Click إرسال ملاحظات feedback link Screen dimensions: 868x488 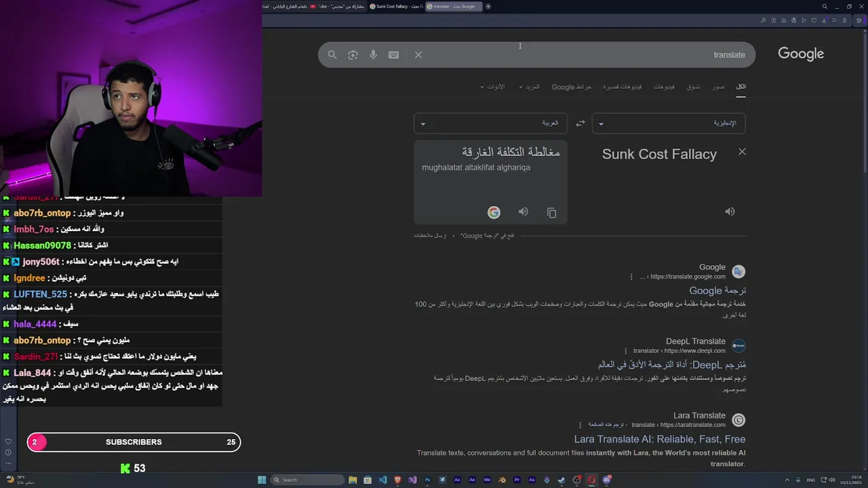[x=430, y=235]
